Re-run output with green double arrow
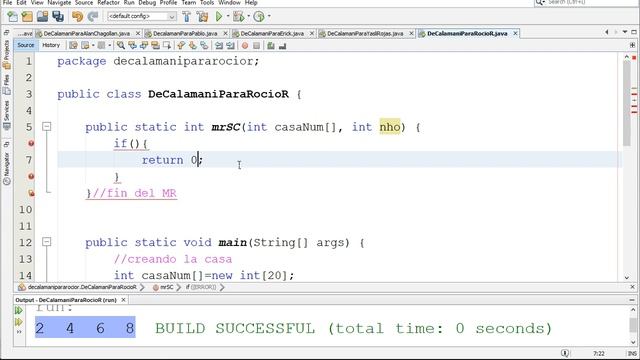 18,311
